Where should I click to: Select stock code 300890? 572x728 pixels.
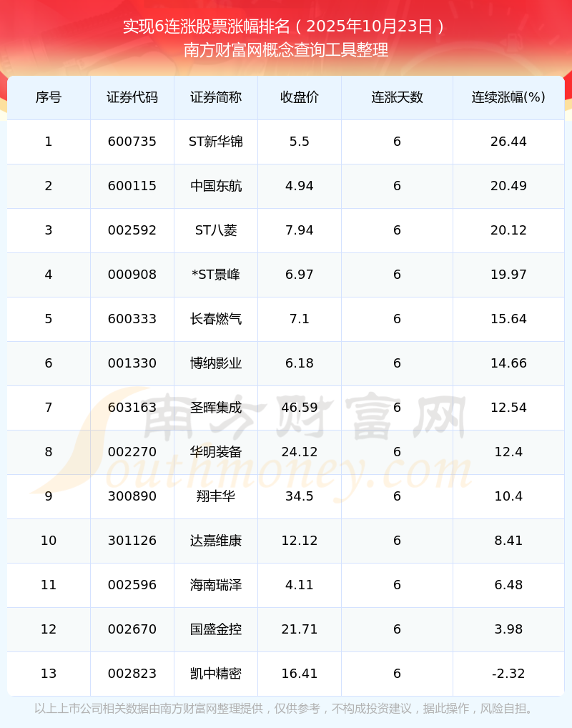[x=132, y=496]
